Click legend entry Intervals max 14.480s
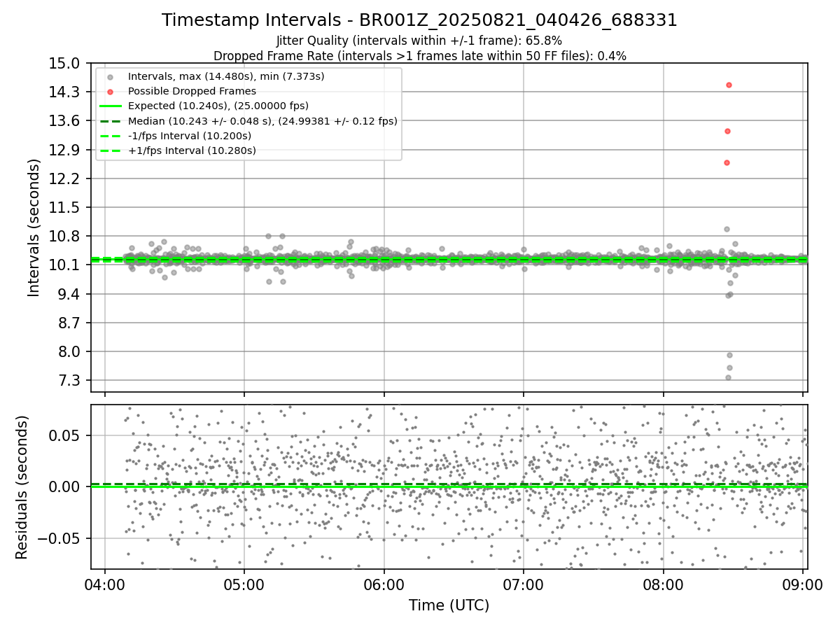This screenshot has width=840, height=630. click(226, 76)
